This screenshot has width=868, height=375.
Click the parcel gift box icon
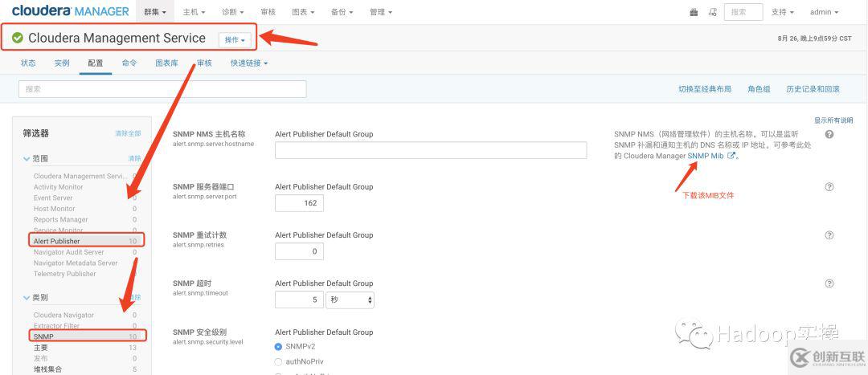[694, 12]
